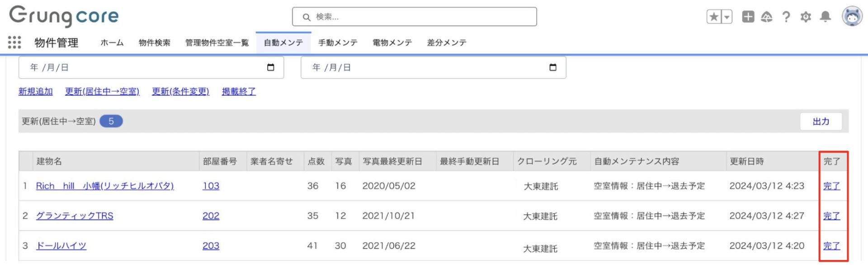Open the left date field calendar picker
868x265 pixels.
[271, 67]
